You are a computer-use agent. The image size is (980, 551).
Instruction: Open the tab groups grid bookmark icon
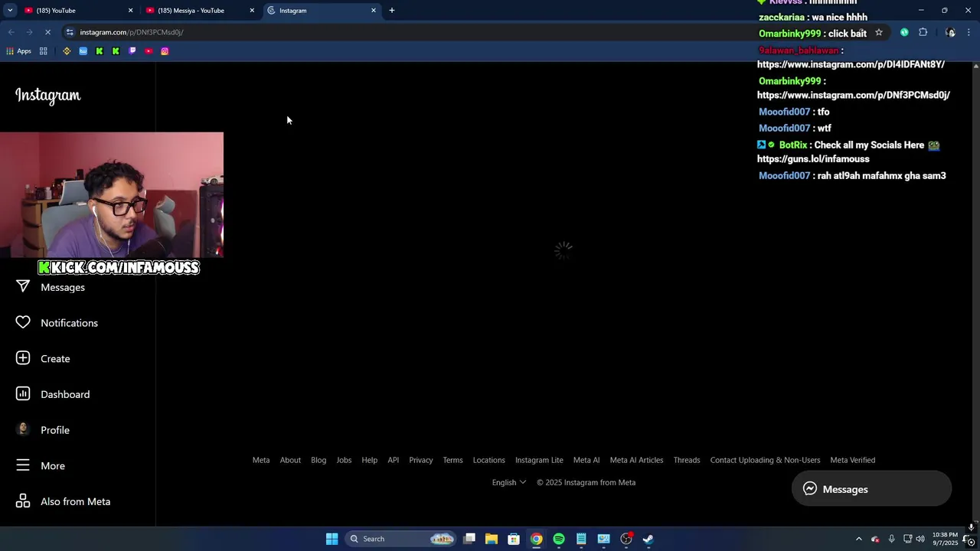pos(44,51)
